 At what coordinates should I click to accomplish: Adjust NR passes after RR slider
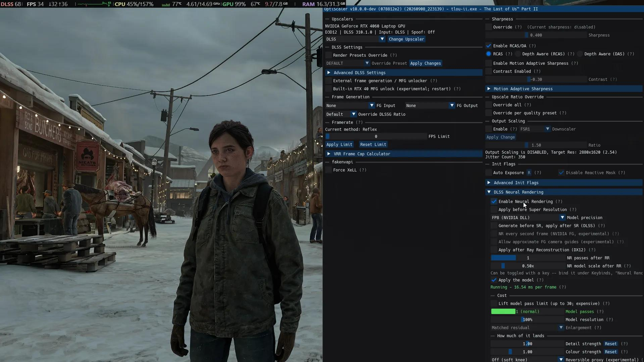tap(528, 258)
